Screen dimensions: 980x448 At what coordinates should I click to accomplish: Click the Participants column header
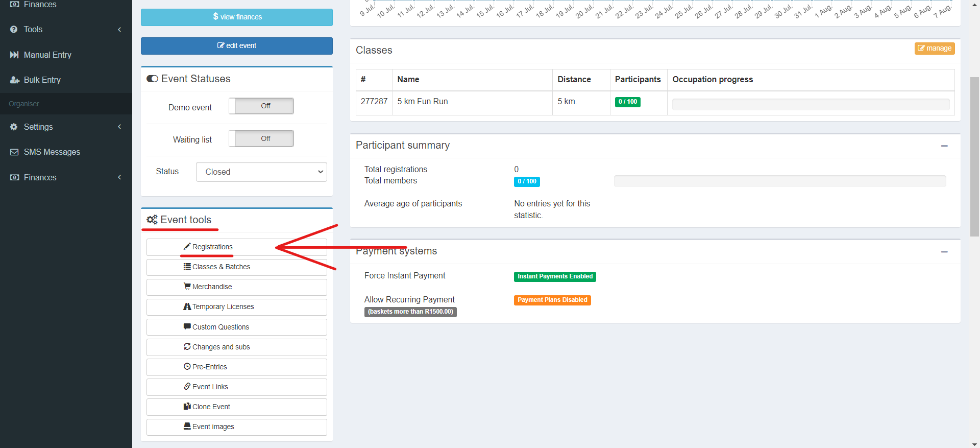coord(638,80)
